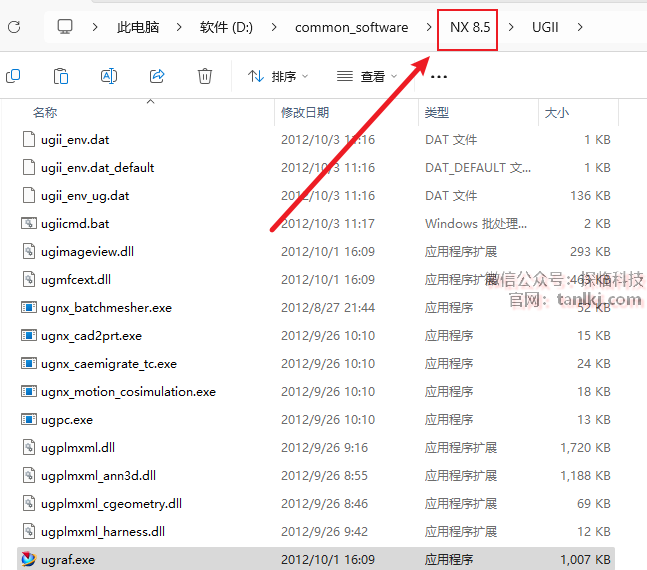Viewport: 647px width, 570px height.
Task: Click the copy icon in toolbar
Action: [x=13, y=76]
